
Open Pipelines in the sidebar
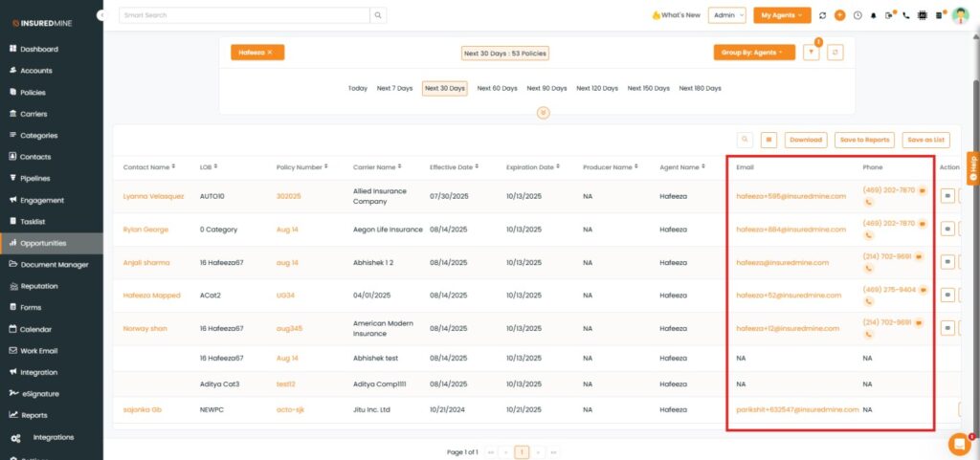pyautogui.click(x=35, y=179)
